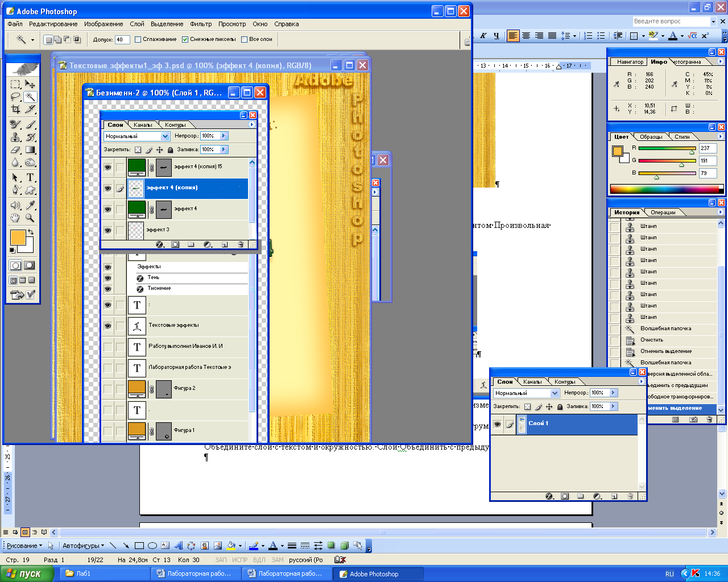Click the Допуск tolerance input field
This screenshot has height=582, width=728.
[x=122, y=40]
